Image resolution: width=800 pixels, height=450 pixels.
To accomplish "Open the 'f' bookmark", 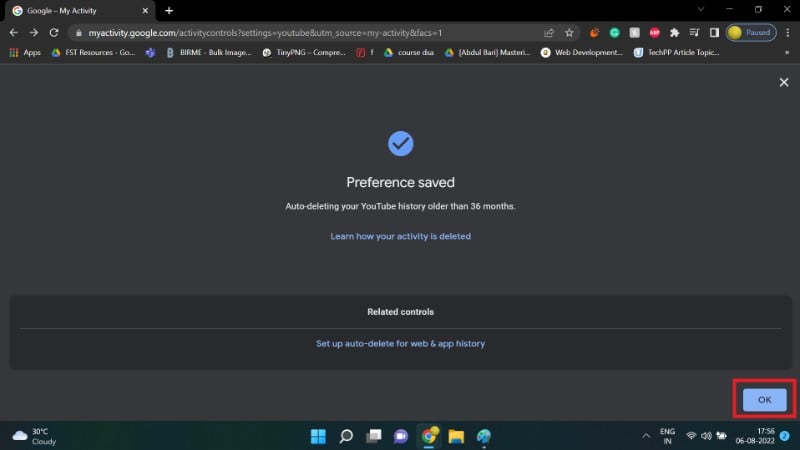I will click(365, 52).
